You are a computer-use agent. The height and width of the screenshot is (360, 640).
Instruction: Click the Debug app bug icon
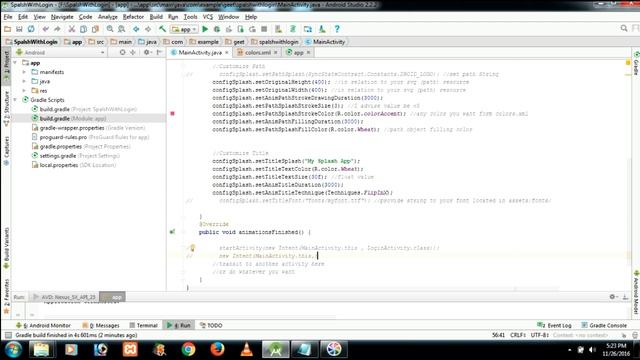click(x=217, y=29)
